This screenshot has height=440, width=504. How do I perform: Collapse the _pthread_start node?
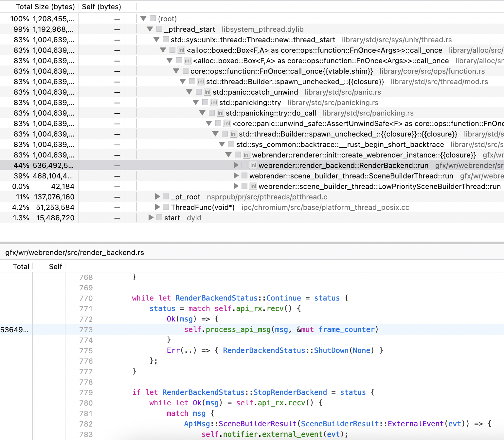pos(150,29)
